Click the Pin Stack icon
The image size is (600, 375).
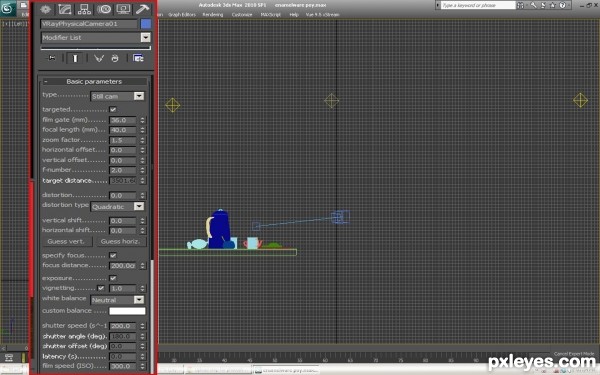[x=52, y=58]
